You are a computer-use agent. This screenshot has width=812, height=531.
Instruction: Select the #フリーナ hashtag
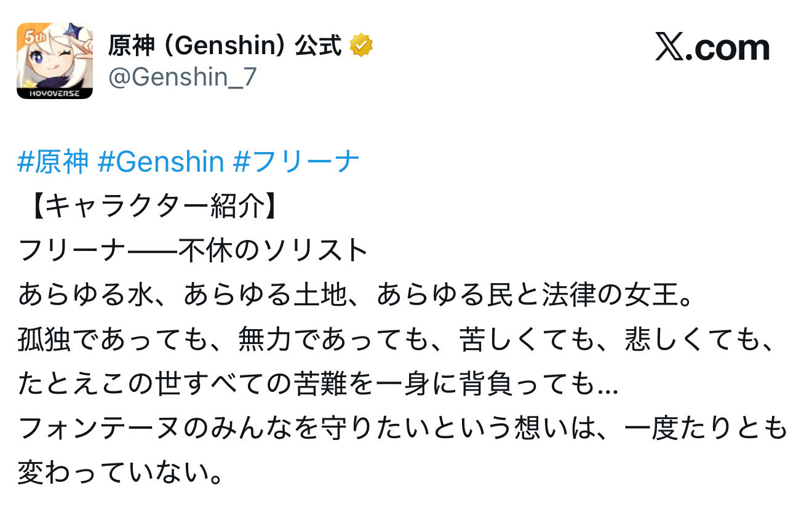click(296, 162)
